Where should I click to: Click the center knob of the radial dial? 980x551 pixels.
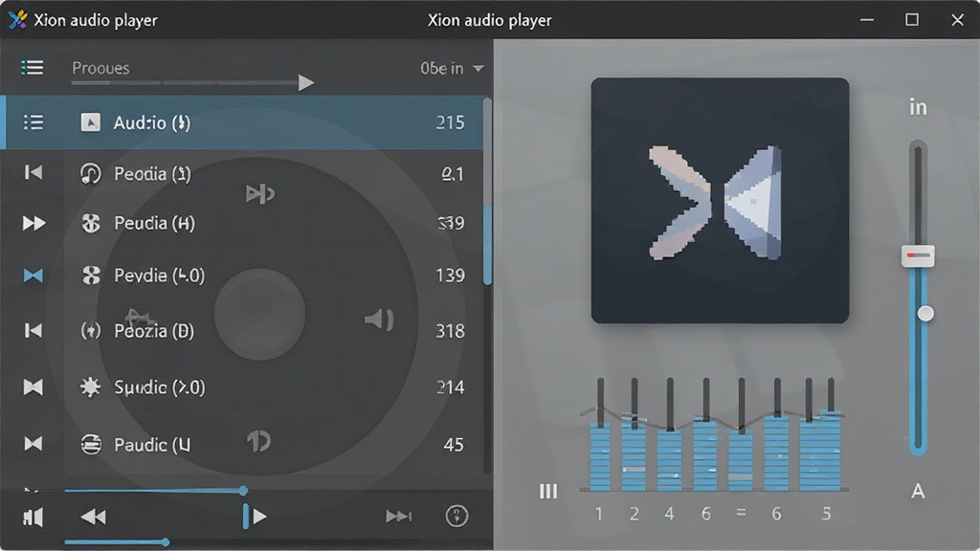[260, 314]
